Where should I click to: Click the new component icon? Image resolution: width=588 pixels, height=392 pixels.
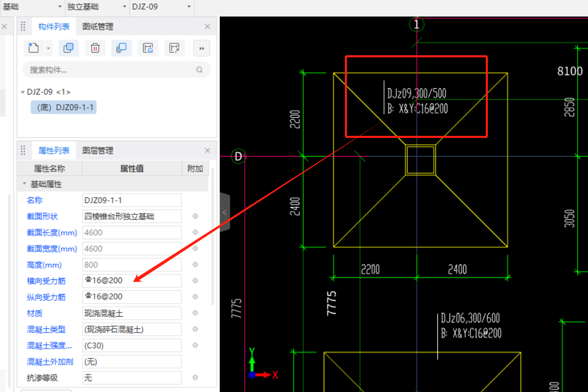[34, 48]
